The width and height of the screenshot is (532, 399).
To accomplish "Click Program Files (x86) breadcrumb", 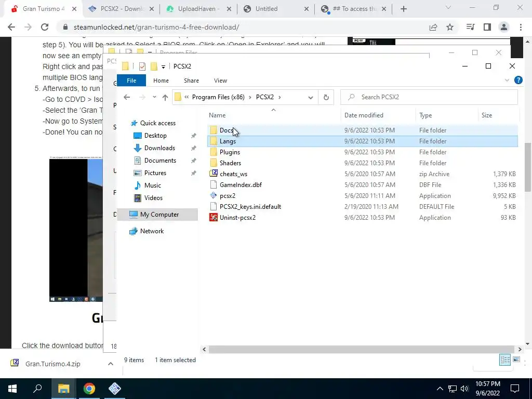I will pyautogui.click(x=218, y=97).
